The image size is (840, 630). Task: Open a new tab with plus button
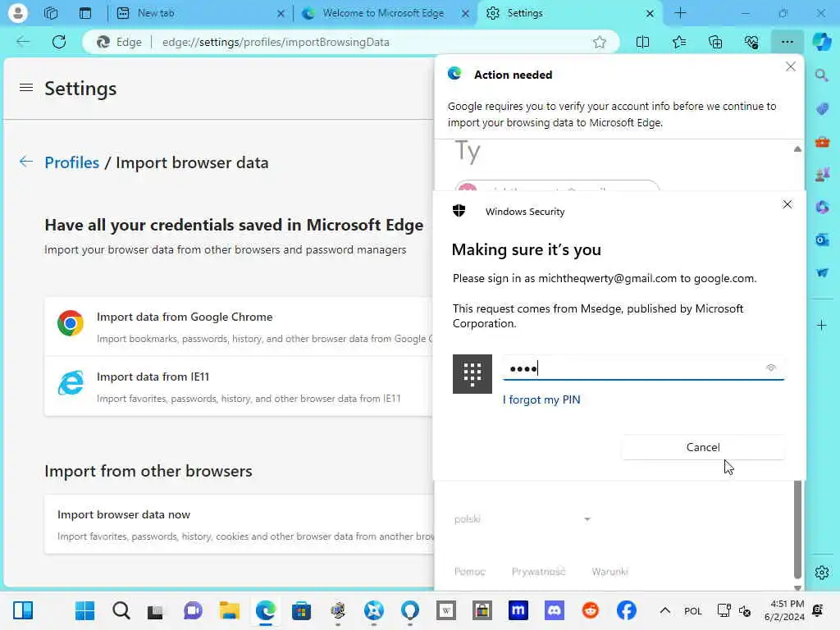[x=680, y=13]
